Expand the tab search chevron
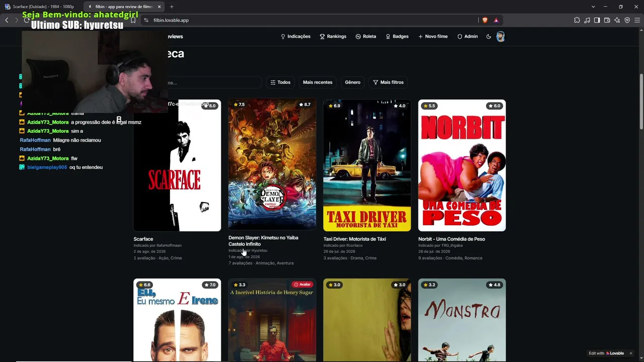The height and width of the screenshot is (362, 644). pos(593,7)
